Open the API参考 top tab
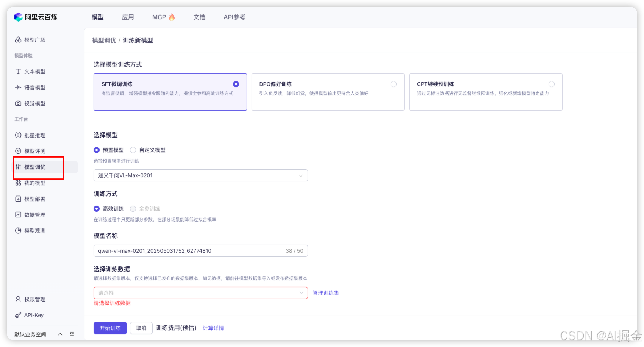The height and width of the screenshot is (347, 644). coord(234,17)
